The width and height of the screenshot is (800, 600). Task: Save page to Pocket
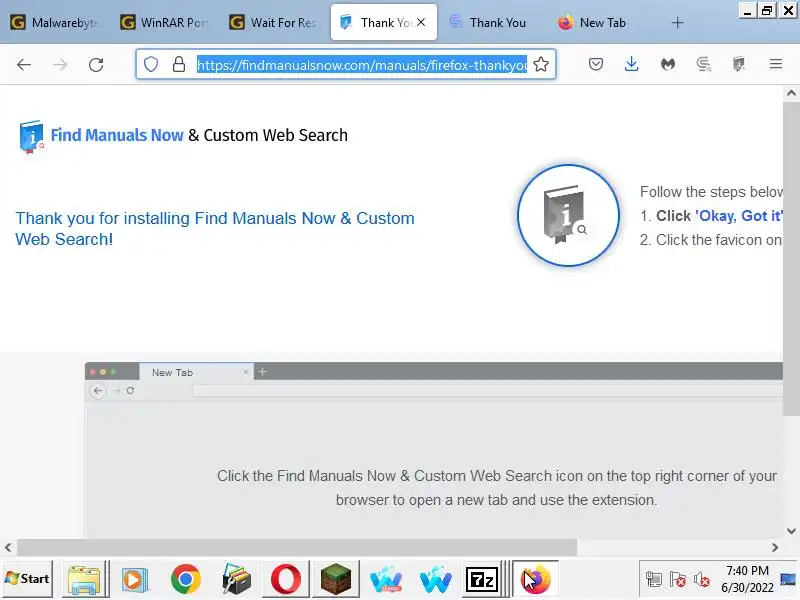point(595,64)
